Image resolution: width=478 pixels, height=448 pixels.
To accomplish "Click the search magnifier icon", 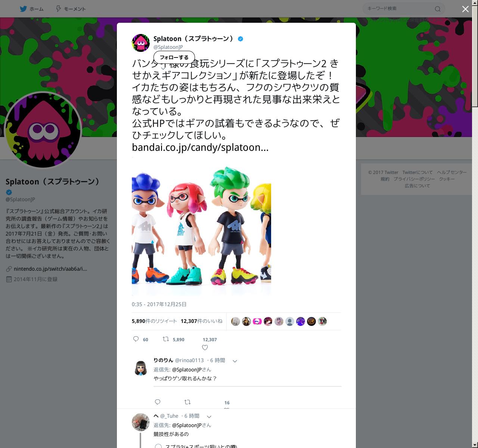I will pos(438,9).
